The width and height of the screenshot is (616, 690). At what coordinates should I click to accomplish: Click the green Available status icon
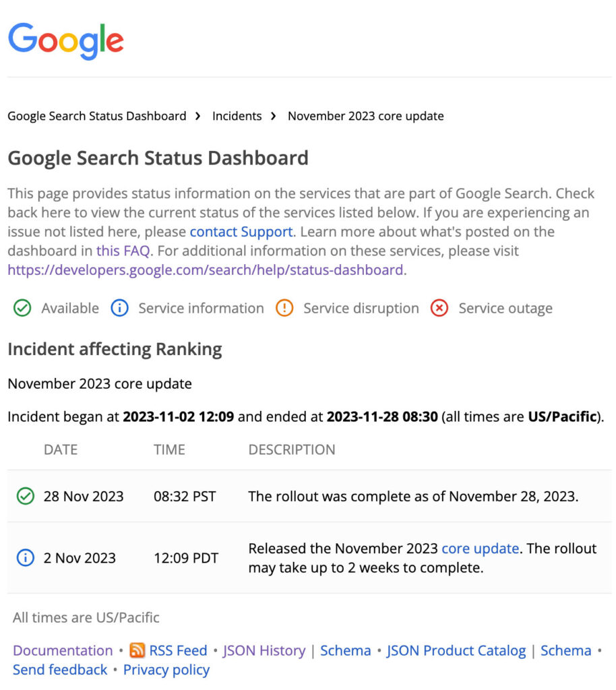(22, 308)
